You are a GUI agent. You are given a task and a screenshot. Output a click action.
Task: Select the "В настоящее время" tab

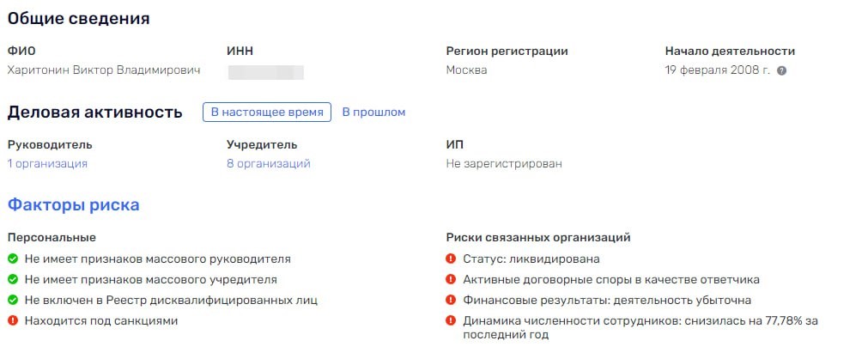(267, 112)
